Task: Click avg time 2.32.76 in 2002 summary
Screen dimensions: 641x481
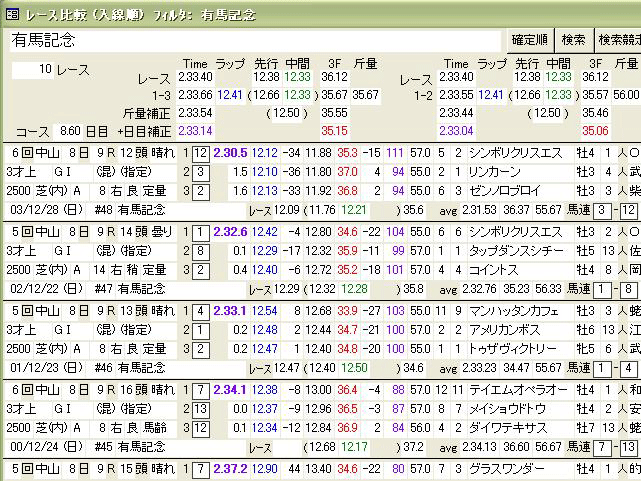Action: pos(479,289)
